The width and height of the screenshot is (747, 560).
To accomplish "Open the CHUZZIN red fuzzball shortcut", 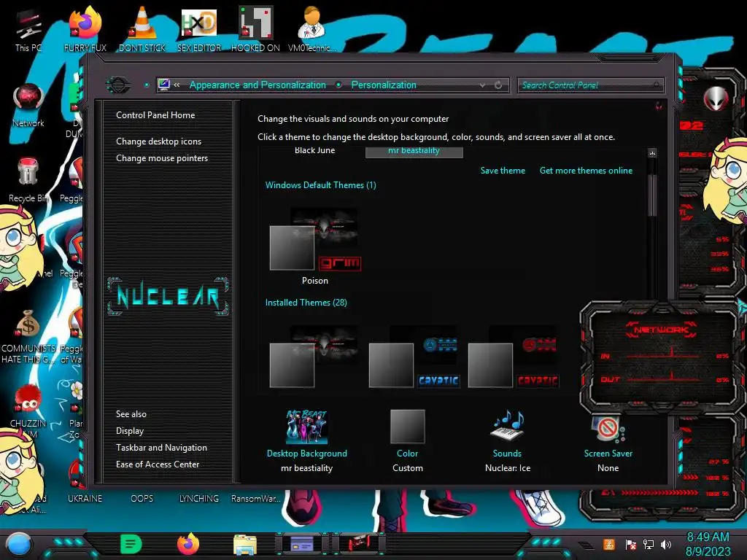I will click(x=28, y=405).
